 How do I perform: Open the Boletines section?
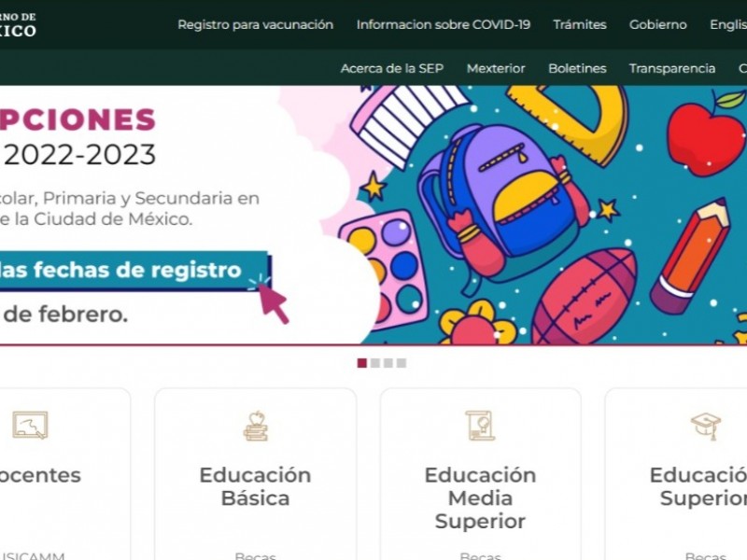pyautogui.click(x=577, y=68)
